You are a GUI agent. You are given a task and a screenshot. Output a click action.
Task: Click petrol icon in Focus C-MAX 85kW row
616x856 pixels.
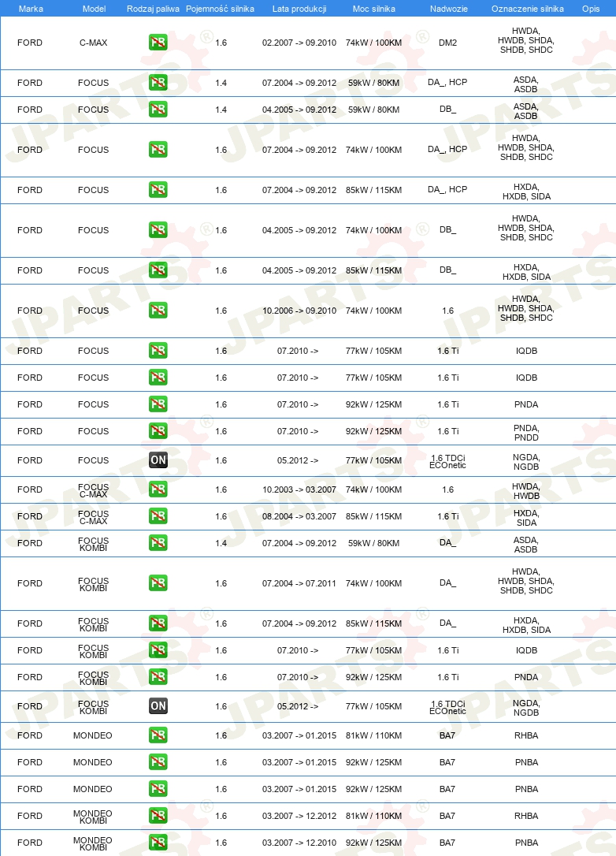tap(158, 516)
